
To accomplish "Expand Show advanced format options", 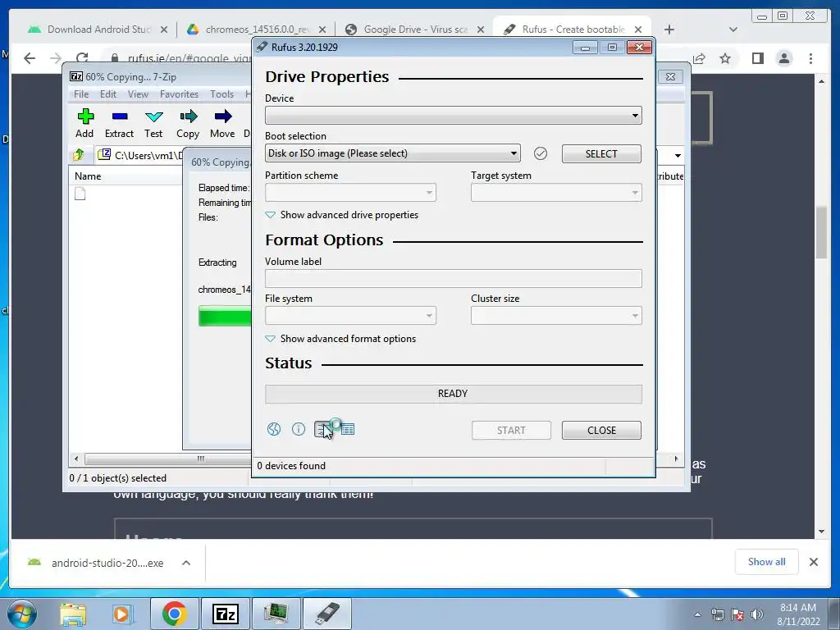I will tap(340, 339).
